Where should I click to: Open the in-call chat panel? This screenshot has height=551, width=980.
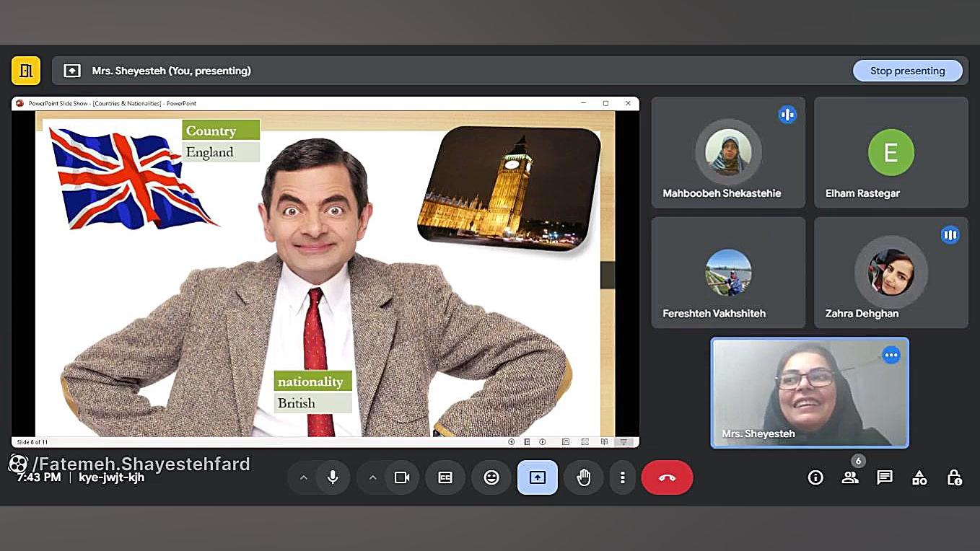(885, 477)
